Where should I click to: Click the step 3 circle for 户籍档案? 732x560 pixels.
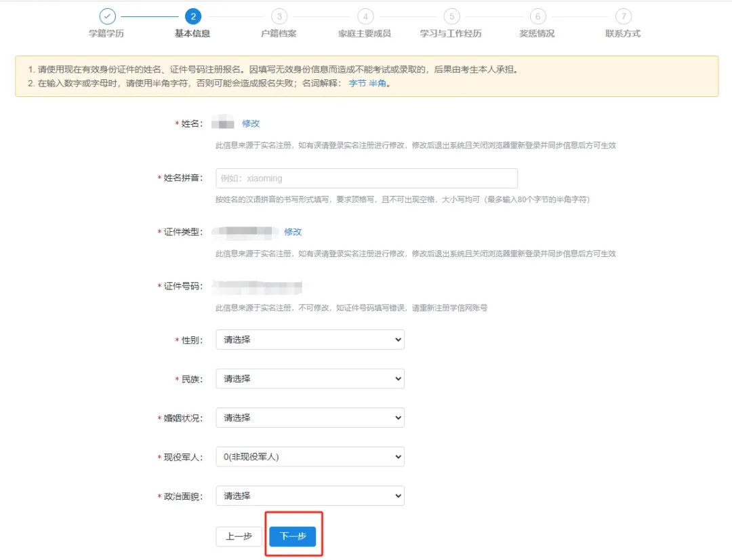pyautogui.click(x=279, y=16)
